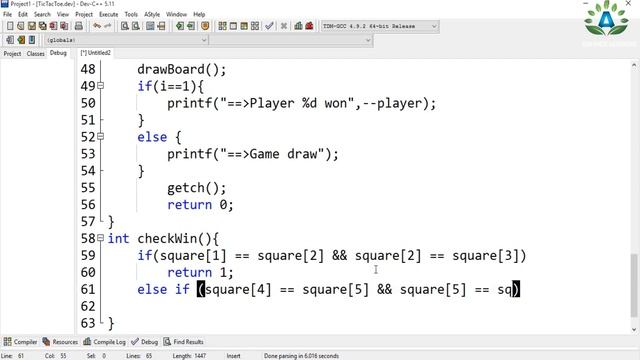Open the TDM-GCC 4.9.2 compiler set dropdown

click(x=380, y=26)
